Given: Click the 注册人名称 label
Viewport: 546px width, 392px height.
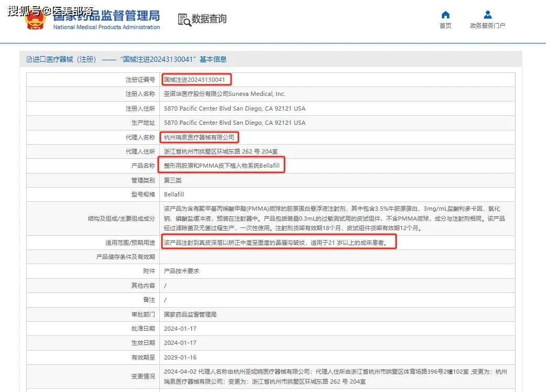Looking at the screenshot, I should 140,94.
